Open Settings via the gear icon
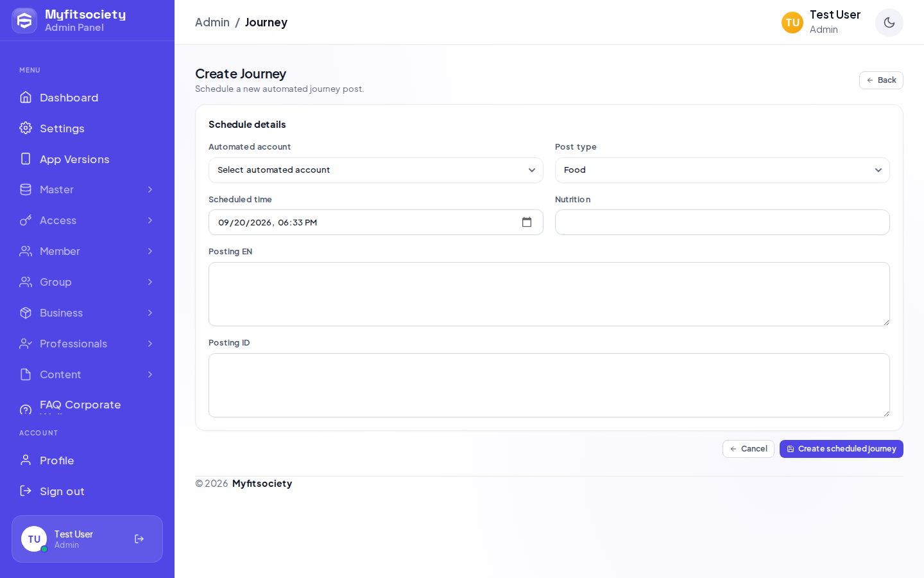This screenshot has height=578, width=924. pos(26,128)
